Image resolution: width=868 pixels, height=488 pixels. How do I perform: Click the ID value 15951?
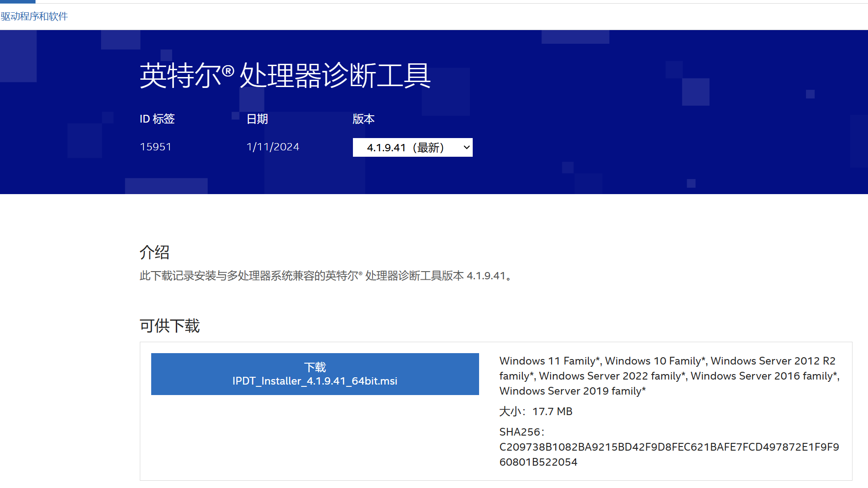click(156, 147)
